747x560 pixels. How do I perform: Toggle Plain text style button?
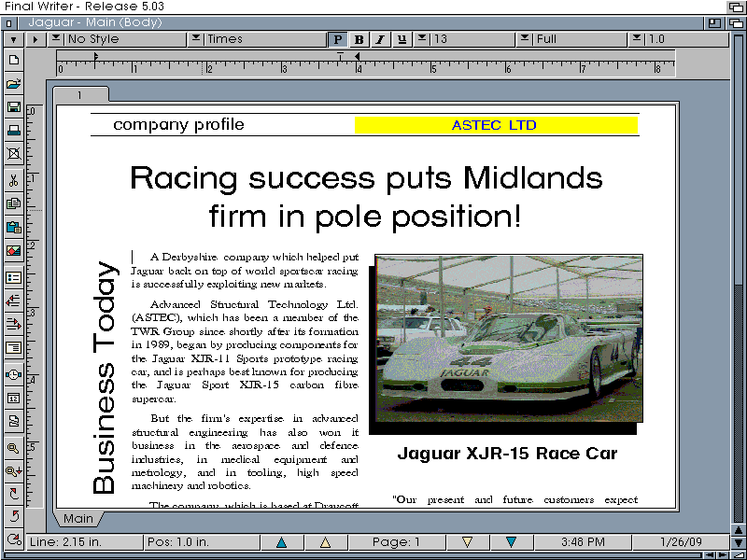click(338, 39)
